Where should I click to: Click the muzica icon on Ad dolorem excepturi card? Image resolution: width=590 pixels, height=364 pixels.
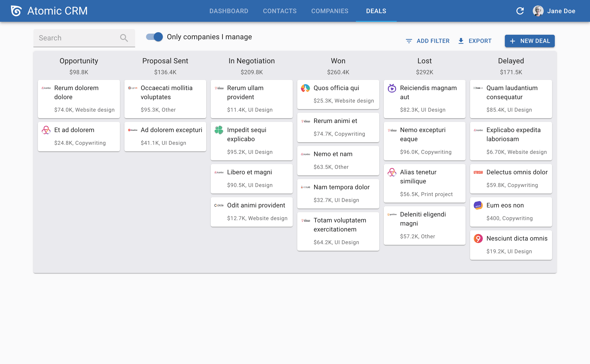(x=132, y=130)
